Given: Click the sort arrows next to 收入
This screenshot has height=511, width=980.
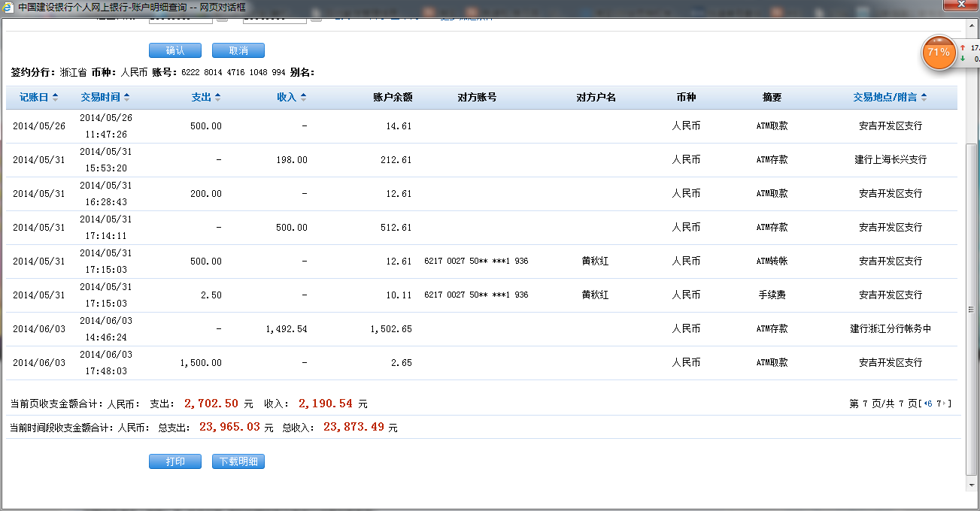Looking at the screenshot, I should (303, 98).
